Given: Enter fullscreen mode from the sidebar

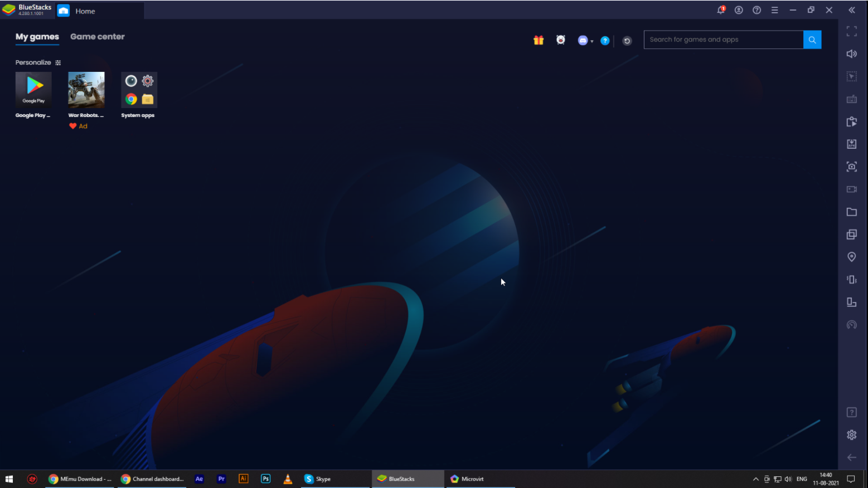Looking at the screenshot, I should coord(851,32).
